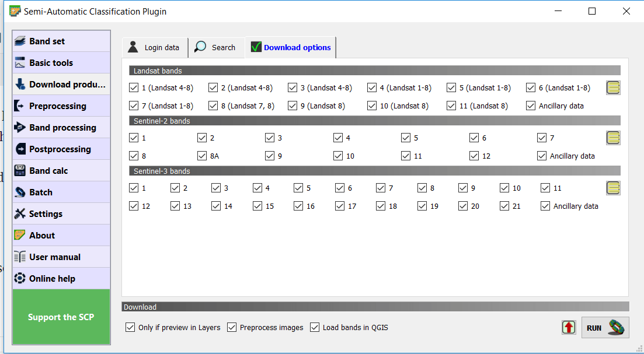Maximize the plugin window
Viewport: 644px width, 354px height.
[x=592, y=11]
